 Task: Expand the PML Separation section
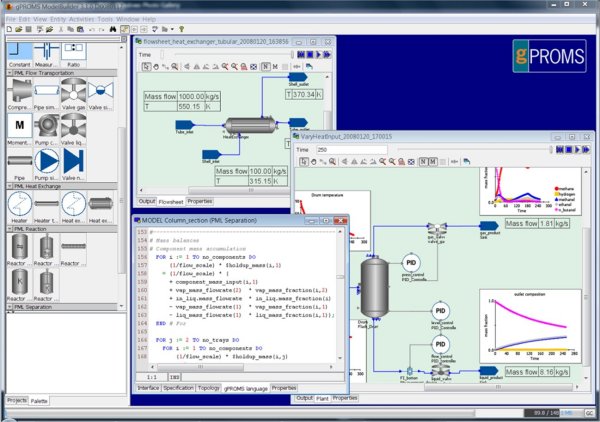(x=10, y=307)
